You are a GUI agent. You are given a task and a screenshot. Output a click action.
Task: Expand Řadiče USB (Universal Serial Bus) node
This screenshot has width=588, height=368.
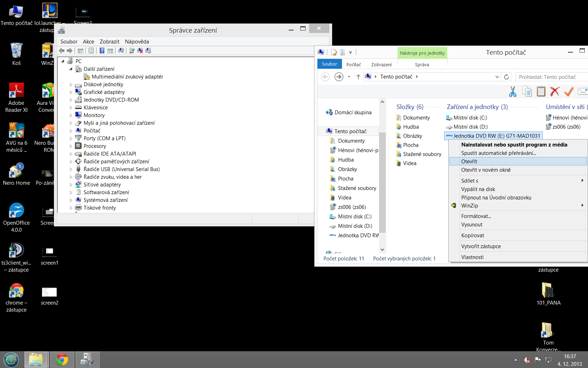tap(71, 169)
